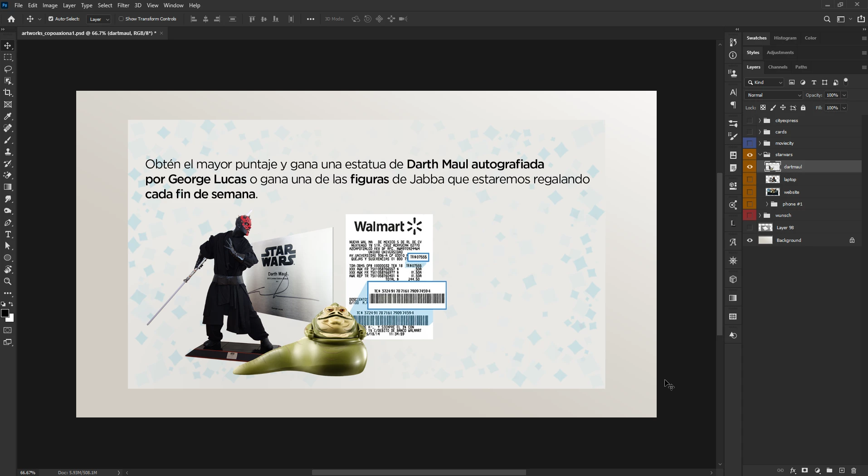The width and height of the screenshot is (868, 476).
Task: Select the Layer 98 thumbnail
Action: pyautogui.click(x=766, y=228)
